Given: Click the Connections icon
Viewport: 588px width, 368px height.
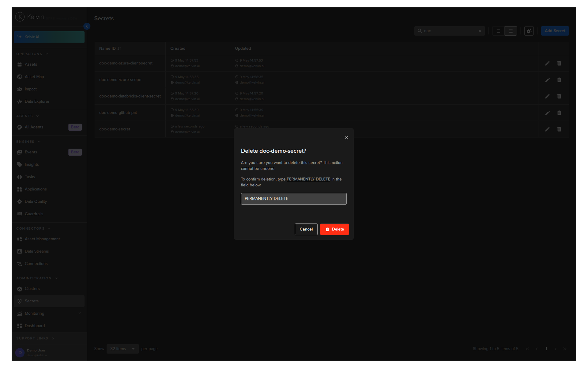Looking at the screenshot, I should tap(20, 264).
